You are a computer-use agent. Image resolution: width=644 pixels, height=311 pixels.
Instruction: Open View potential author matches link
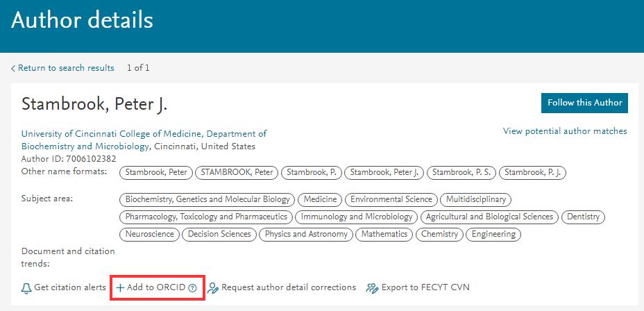[x=564, y=131]
